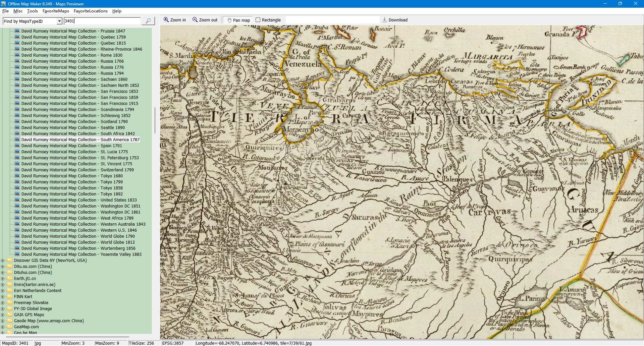Click the map icon beside Tokyo 1680
The image size is (644, 346).
pyautogui.click(x=17, y=176)
